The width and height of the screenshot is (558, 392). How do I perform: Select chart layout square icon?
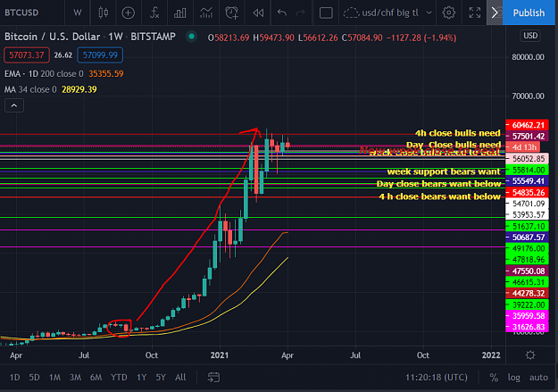click(x=326, y=13)
